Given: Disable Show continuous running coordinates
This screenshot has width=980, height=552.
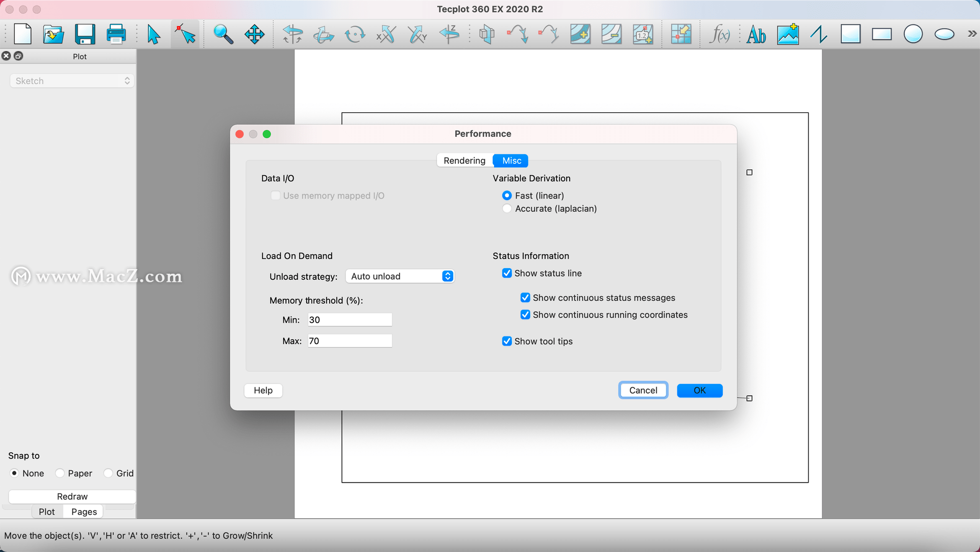Looking at the screenshot, I should 524,315.
